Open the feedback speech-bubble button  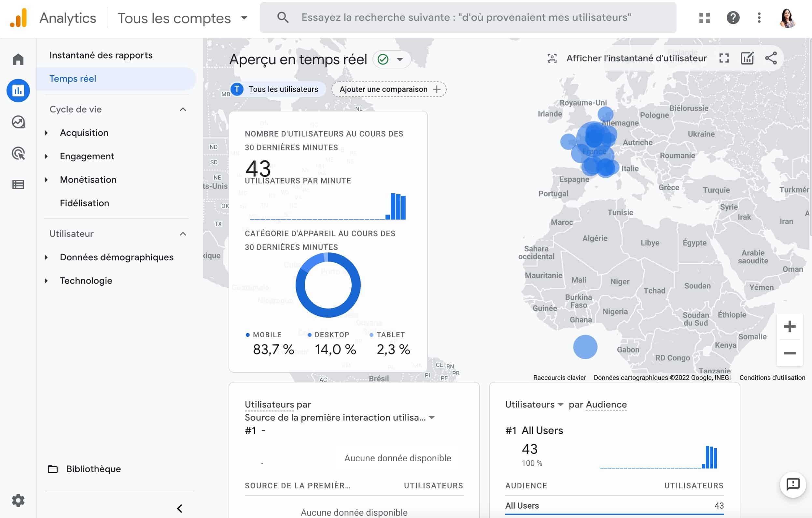[793, 484]
